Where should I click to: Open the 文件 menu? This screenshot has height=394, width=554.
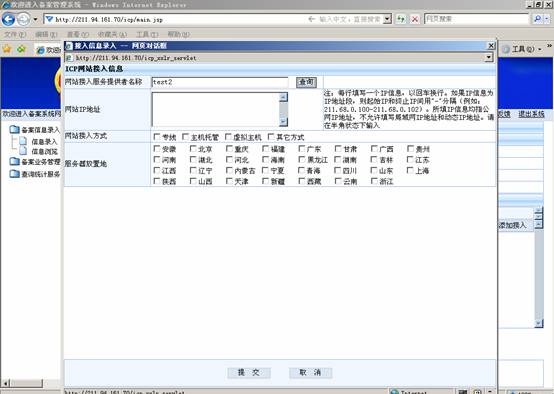pyautogui.click(x=15, y=34)
